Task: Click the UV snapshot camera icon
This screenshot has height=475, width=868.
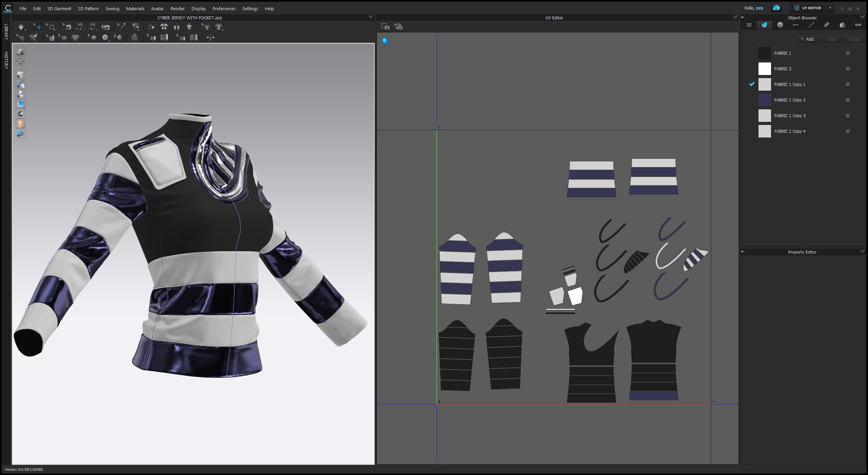Action: [385, 27]
